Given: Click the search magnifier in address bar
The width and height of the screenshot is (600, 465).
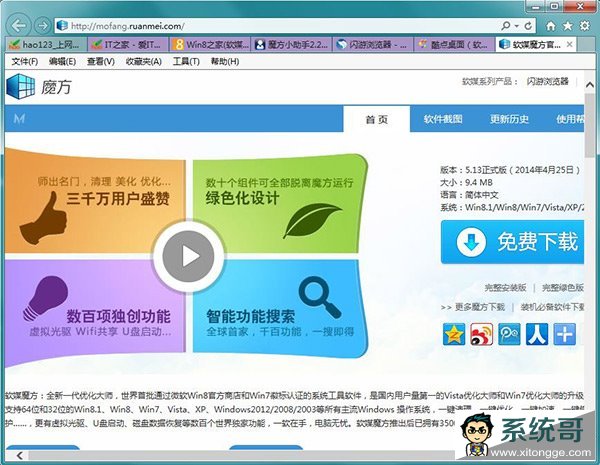Looking at the screenshot, I should tap(505, 26).
